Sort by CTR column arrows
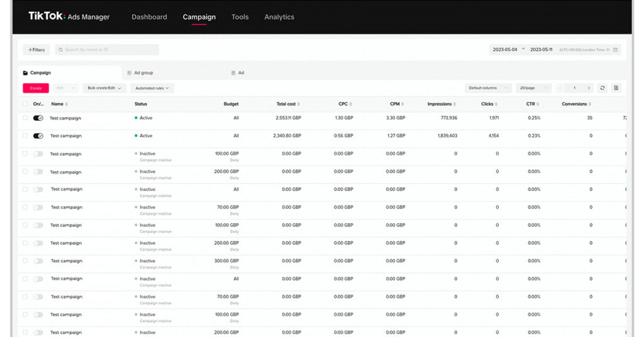The image size is (644, 337). [538, 104]
